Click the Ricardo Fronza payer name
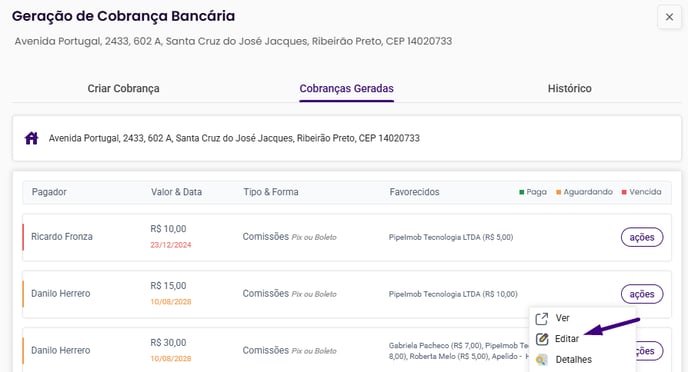The image size is (688, 372). click(62, 237)
